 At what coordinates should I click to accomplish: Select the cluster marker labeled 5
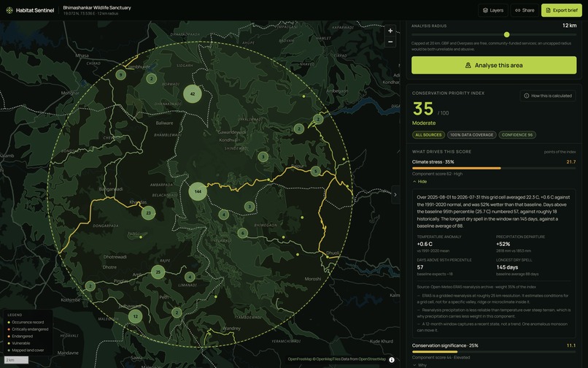coord(316,172)
